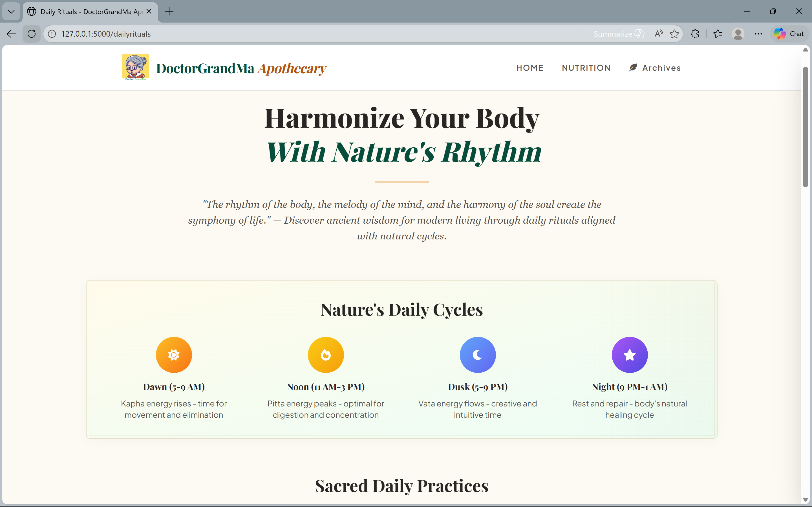The height and width of the screenshot is (507, 812).
Task: Open the HOME nav item
Action: coord(529,68)
